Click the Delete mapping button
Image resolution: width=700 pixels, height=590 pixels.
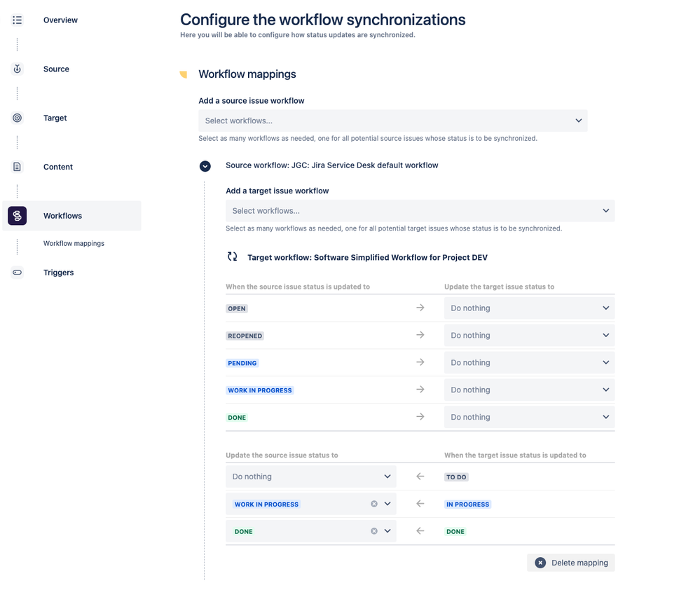tap(570, 562)
